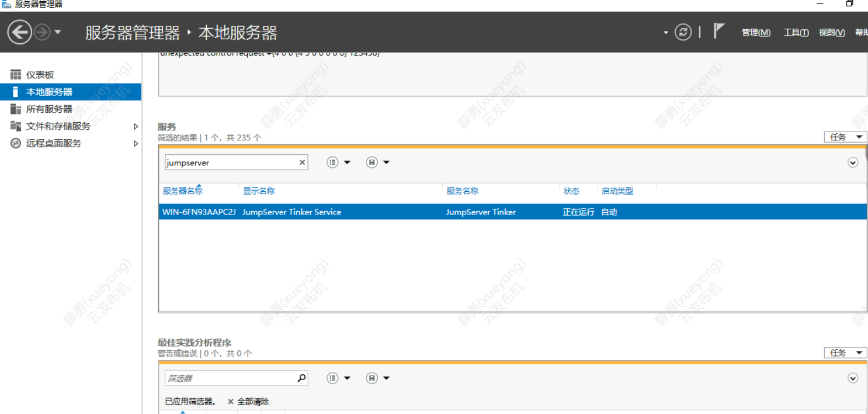Open dropdown arrow beside services list icon
This screenshot has height=414, width=868.
pos(347,163)
